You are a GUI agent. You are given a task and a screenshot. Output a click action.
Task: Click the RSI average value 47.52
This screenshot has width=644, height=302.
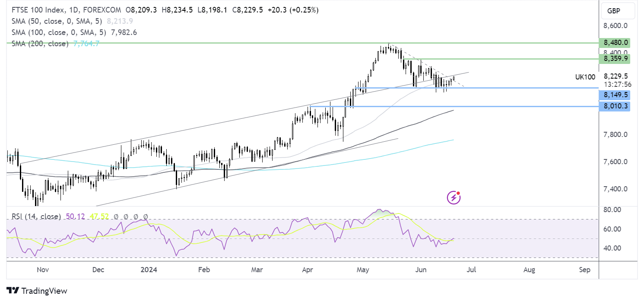coord(99,216)
